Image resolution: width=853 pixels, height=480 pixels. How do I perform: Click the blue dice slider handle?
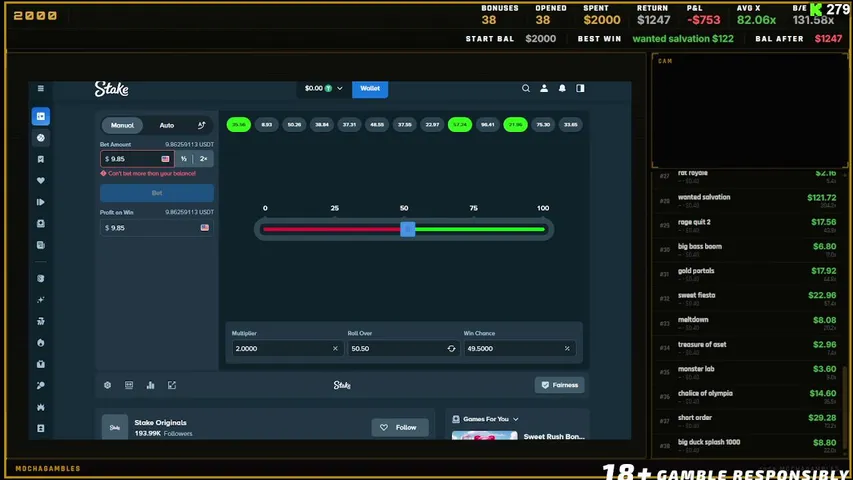pos(408,230)
